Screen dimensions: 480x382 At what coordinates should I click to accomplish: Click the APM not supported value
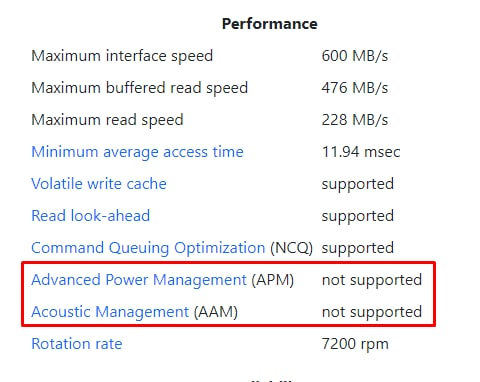[x=372, y=280]
